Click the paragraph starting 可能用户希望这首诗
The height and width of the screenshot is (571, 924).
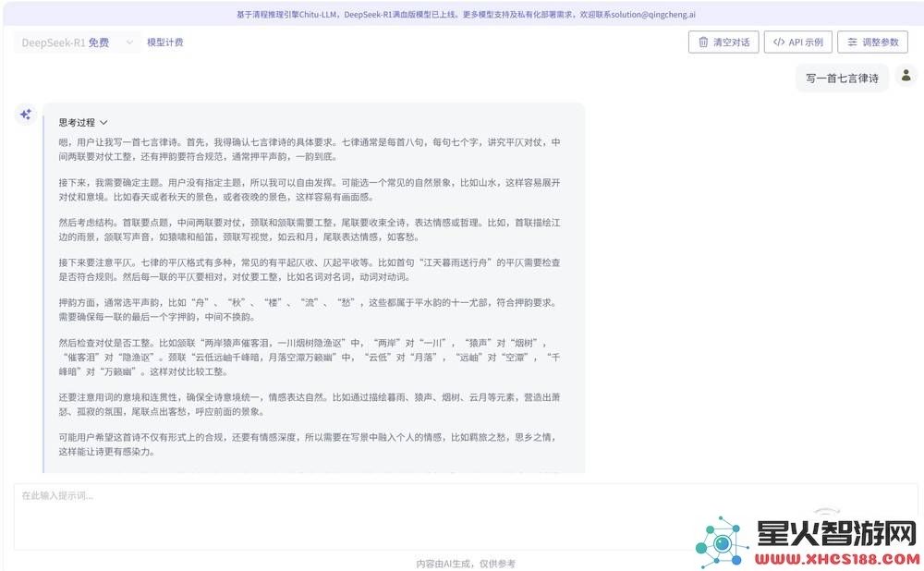point(308,444)
